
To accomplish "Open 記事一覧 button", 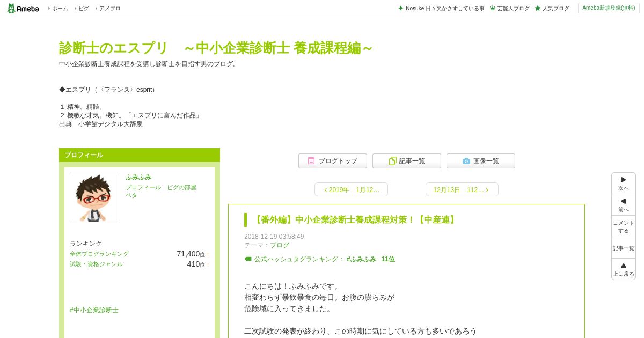I will click(407, 161).
